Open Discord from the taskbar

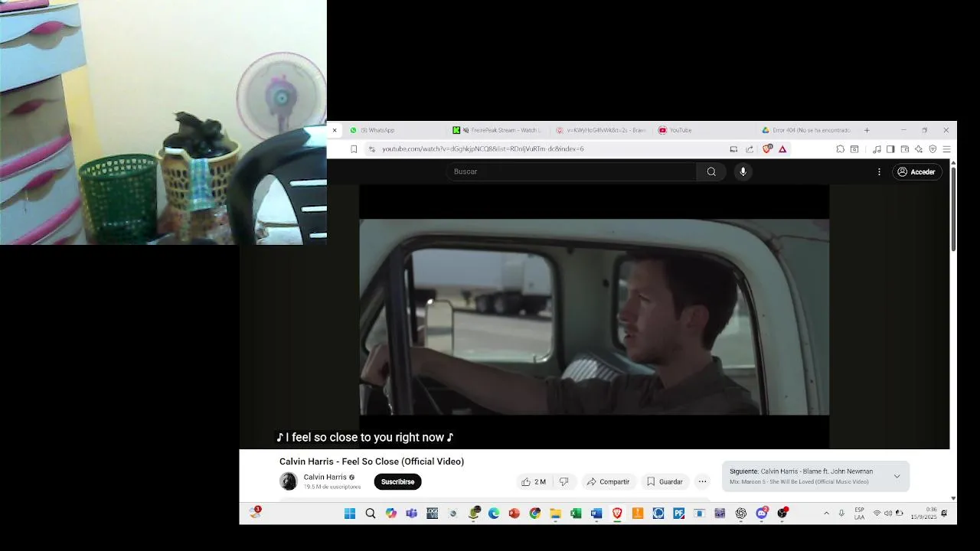click(x=762, y=514)
